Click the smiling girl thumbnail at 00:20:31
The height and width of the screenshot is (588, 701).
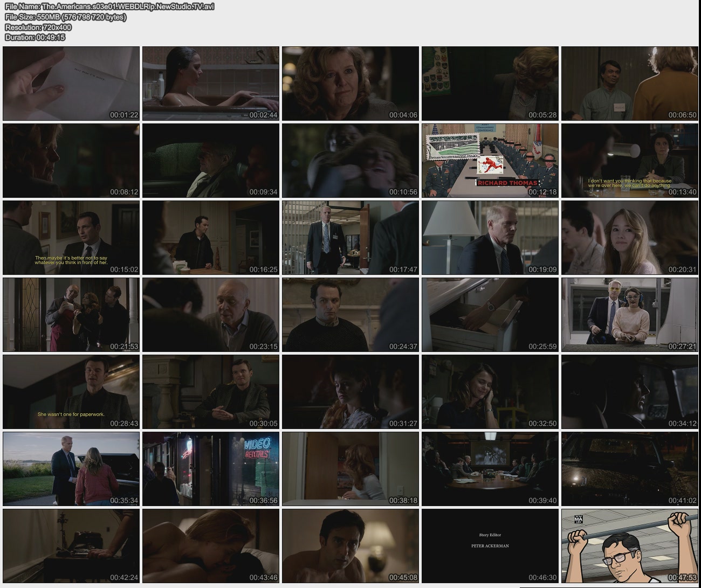[630, 238]
